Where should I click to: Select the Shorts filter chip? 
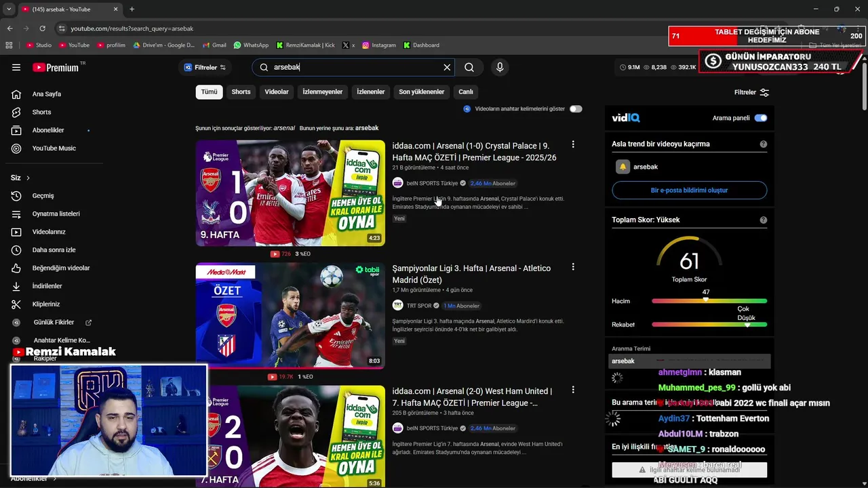241,91
